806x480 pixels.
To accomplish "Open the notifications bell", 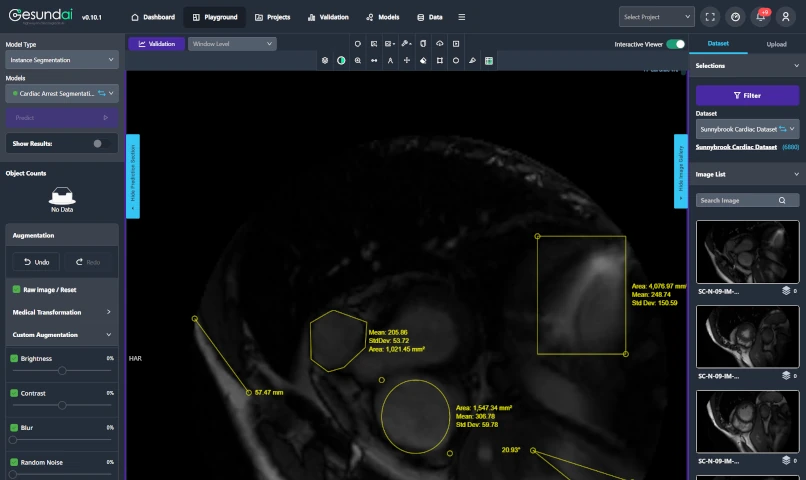I will 761,17.
